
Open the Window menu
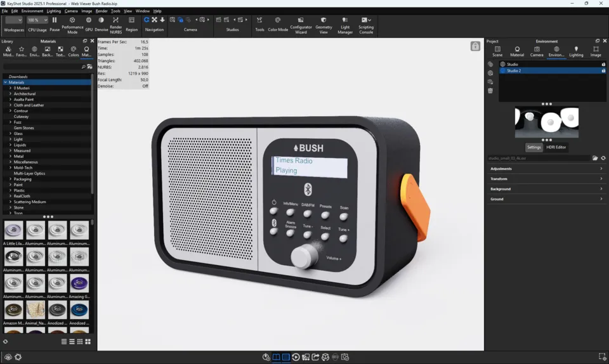pyautogui.click(x=143, y=11)
